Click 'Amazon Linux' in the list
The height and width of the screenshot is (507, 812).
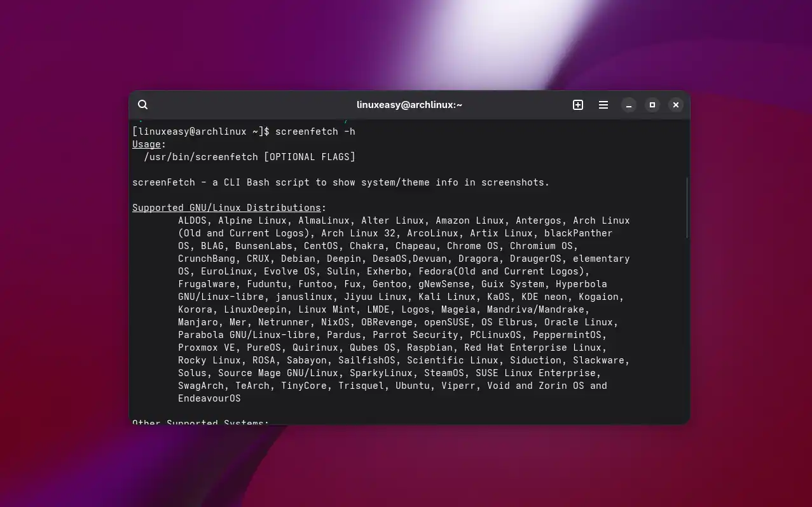coord(470,220)
